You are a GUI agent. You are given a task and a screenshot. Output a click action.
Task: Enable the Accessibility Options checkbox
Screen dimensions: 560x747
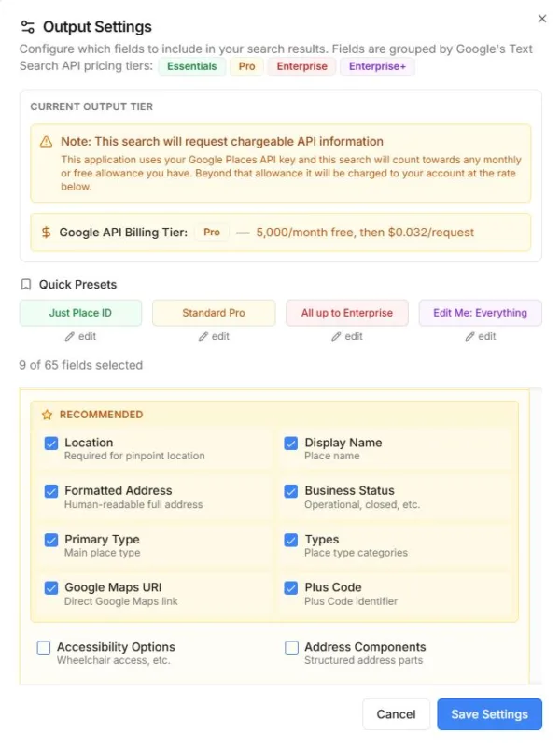pyautogui.click(x=44, y=648)
